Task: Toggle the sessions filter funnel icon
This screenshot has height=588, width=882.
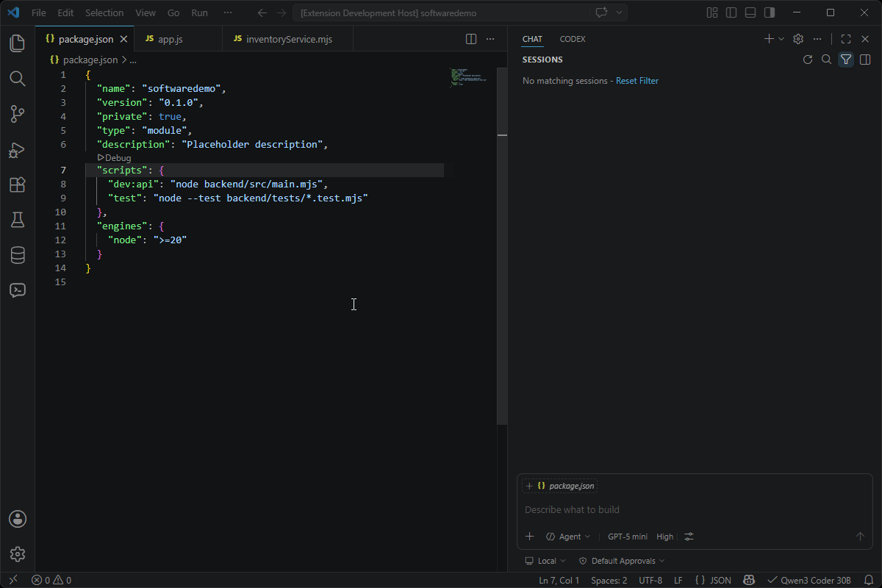Action: coord(846,60)
